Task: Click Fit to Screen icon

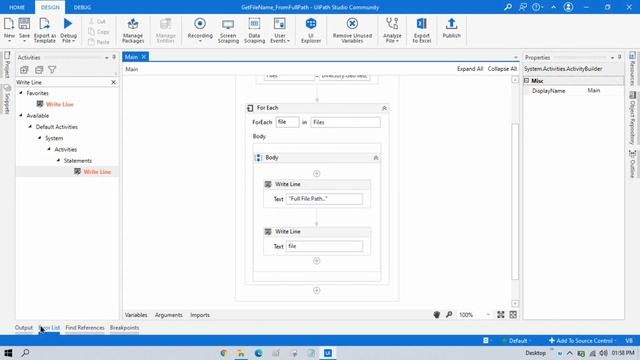Action: click(x=500, y=315)
